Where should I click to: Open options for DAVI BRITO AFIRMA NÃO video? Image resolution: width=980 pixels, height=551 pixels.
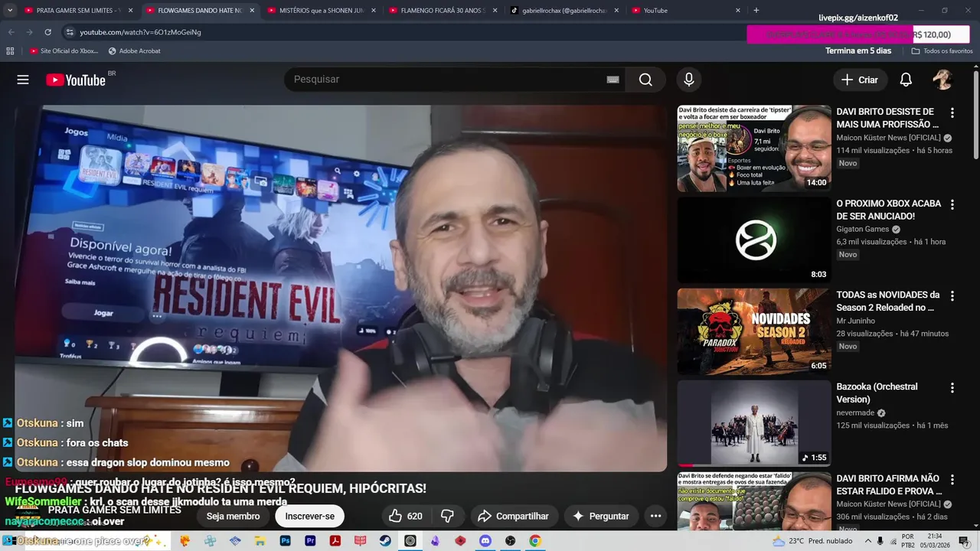(x=952, y=479)
